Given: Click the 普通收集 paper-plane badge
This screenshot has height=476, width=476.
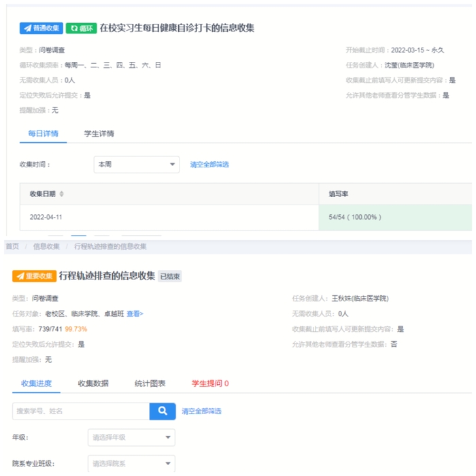Looking at the screenshot, I should tap(41, 29).
